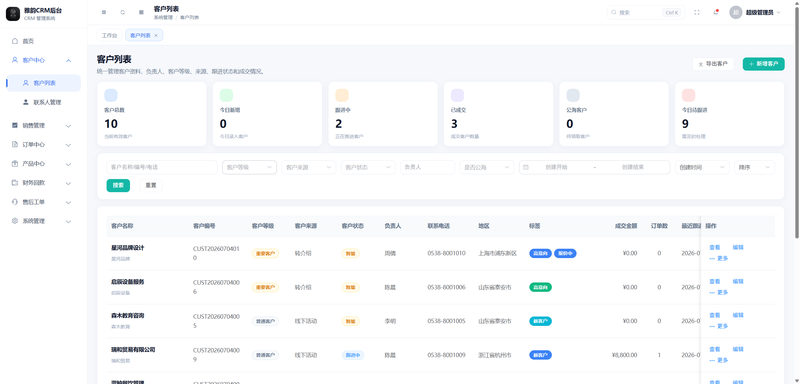
Task: Toggle the sidebar collapse hamburger icon
Action: 104,12
